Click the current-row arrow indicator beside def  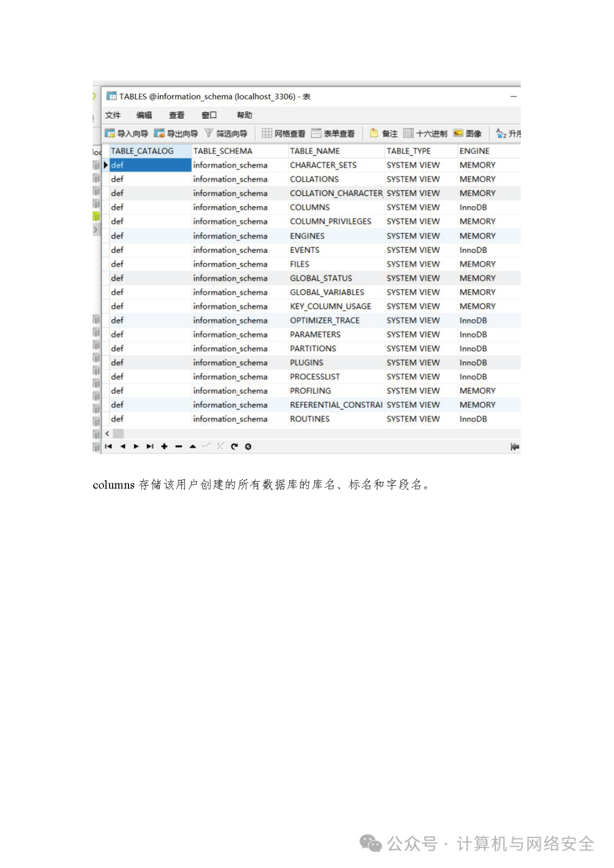(x=106, y=165)
